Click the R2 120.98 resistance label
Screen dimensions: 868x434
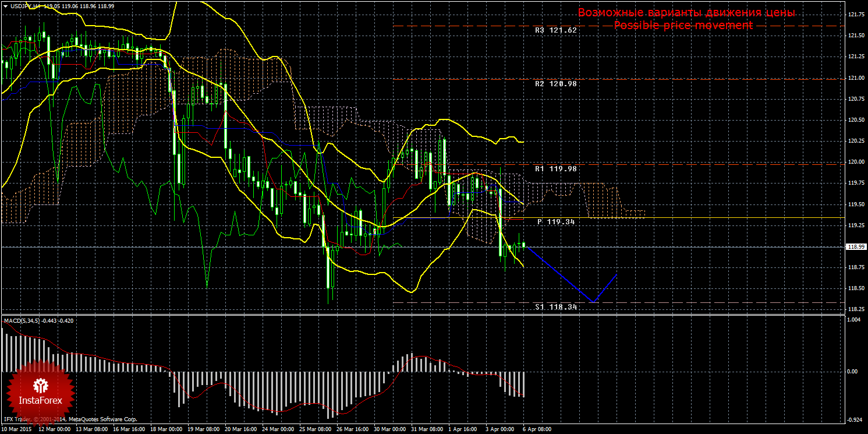pyautogui.click(x=555, y=83)
